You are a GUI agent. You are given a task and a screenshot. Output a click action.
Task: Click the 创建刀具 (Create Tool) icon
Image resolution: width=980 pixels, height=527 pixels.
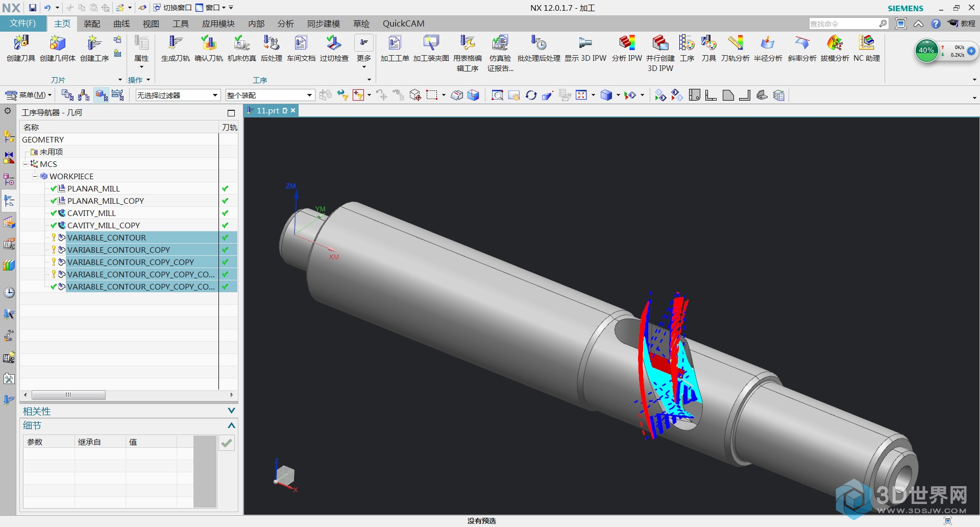pos(21,48)
